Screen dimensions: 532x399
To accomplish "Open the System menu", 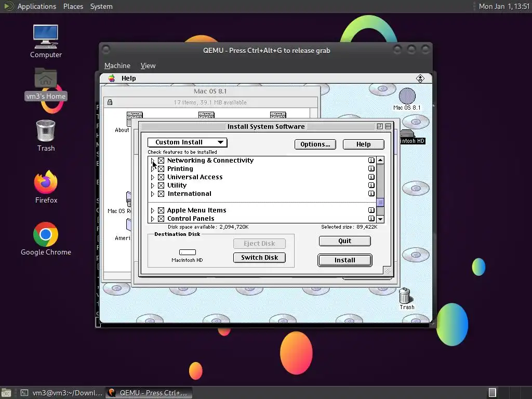I will [101, 6].
